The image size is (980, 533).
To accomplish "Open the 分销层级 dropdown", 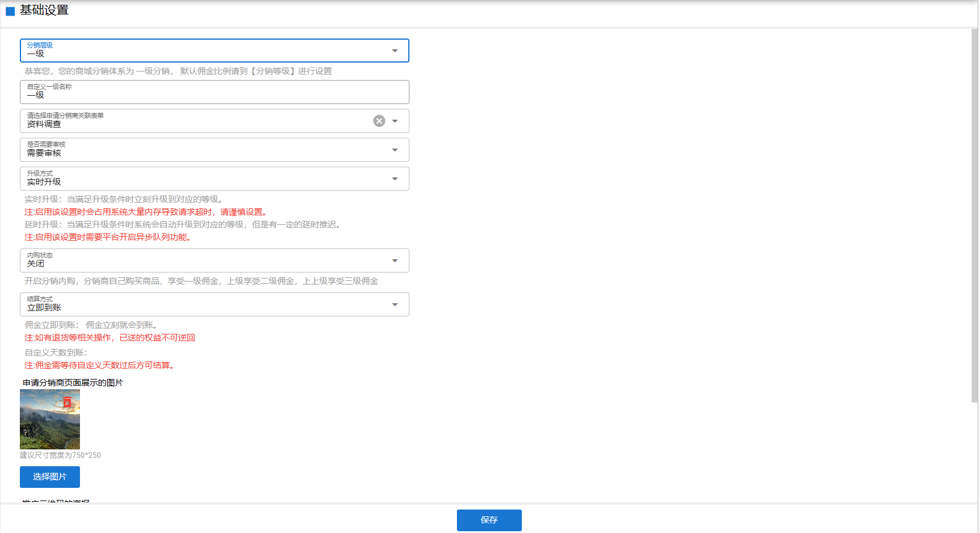I will coord(215,51).
